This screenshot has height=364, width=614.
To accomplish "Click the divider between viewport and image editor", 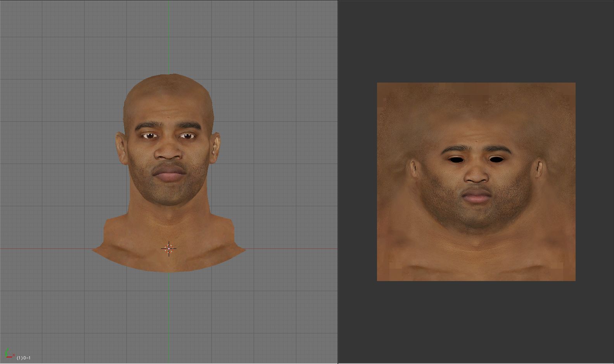I will (x=338, y=182).
